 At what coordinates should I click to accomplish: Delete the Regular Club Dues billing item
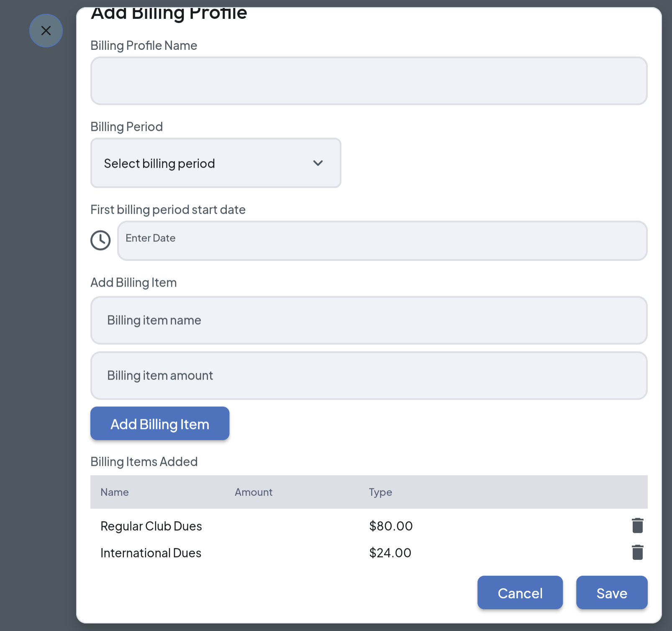[x=637, y=526]
